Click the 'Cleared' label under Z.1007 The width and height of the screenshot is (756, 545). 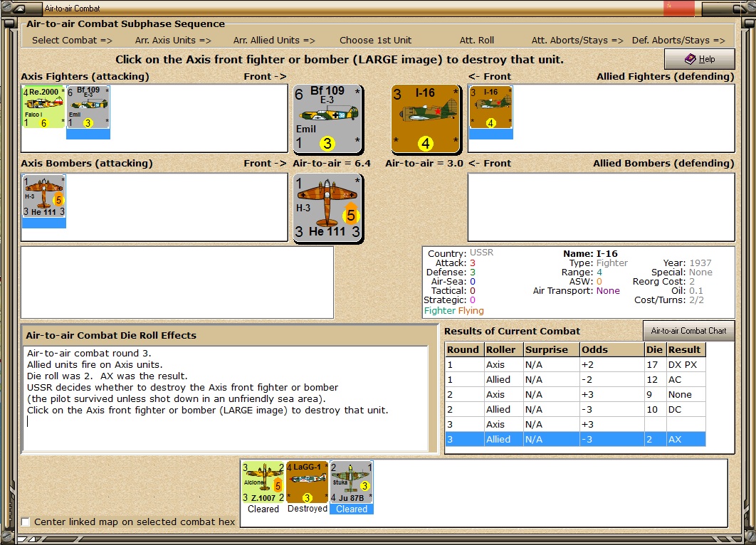pyautogui.click(x=263, y=509)
